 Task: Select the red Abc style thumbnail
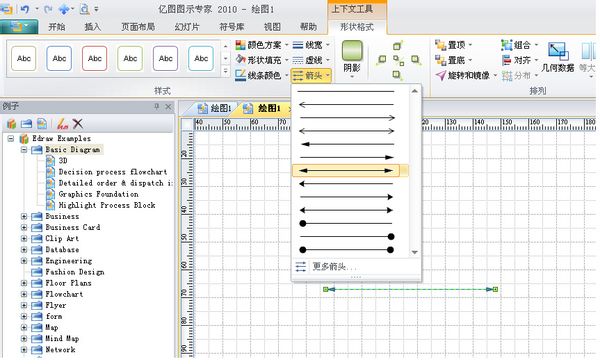tap(95, 58)
